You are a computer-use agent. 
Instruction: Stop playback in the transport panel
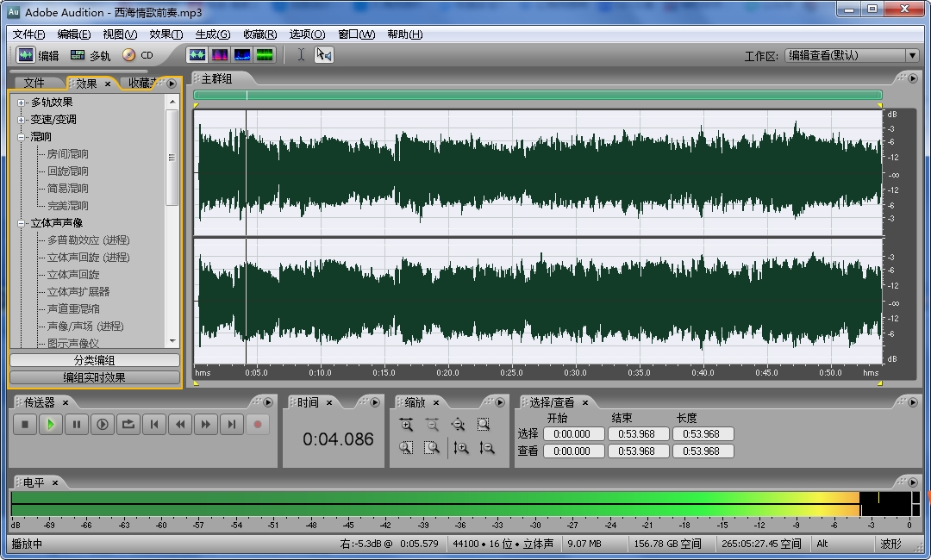click(25, 424)
